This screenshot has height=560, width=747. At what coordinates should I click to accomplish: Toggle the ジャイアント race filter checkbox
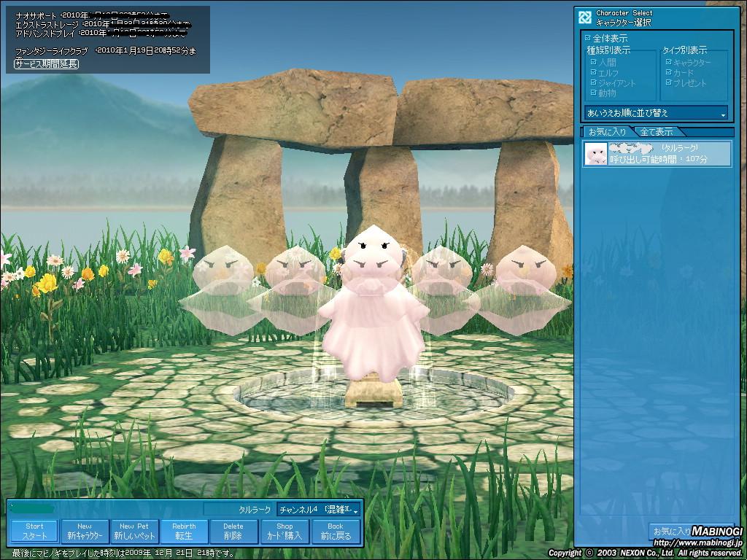tap(594, 83)
